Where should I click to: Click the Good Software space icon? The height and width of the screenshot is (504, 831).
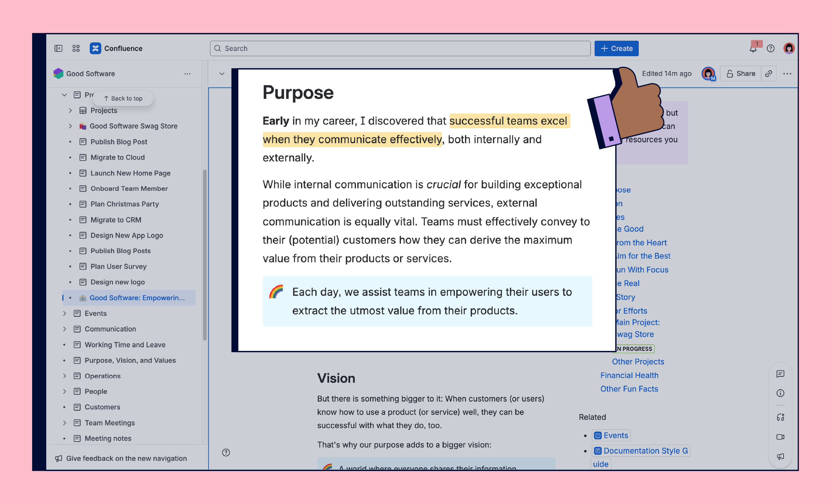58,73
